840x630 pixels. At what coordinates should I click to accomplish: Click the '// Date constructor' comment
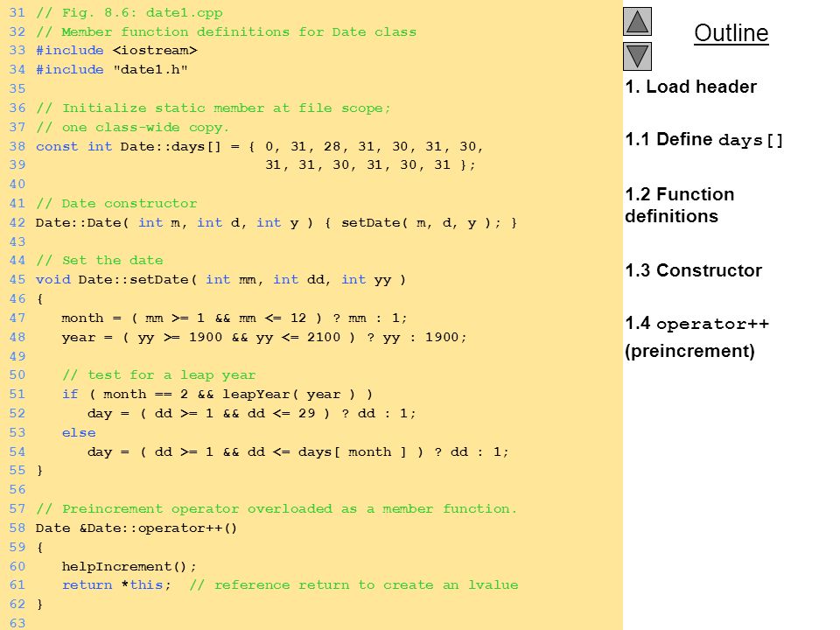[x=116, y=204]
